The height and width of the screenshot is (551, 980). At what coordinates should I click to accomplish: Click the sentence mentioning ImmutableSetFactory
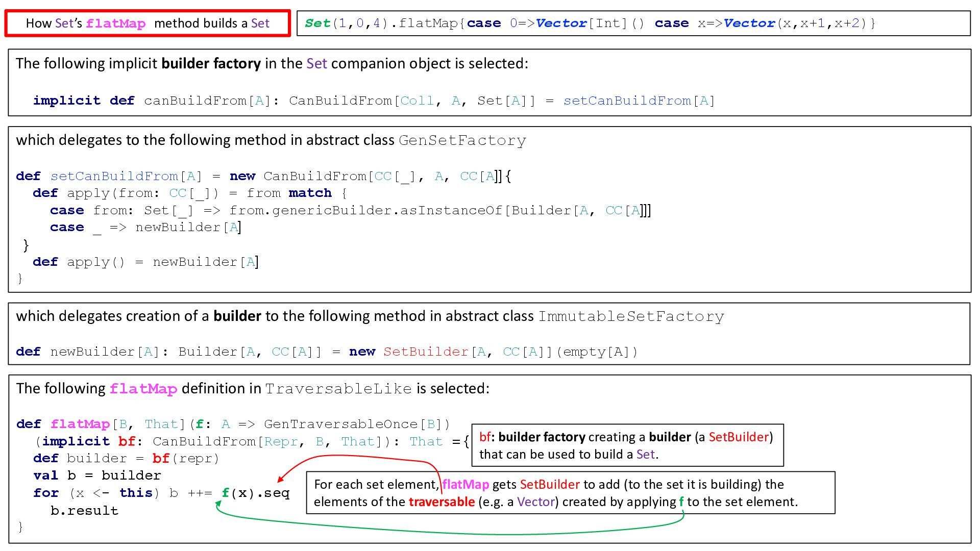(370, 316)
